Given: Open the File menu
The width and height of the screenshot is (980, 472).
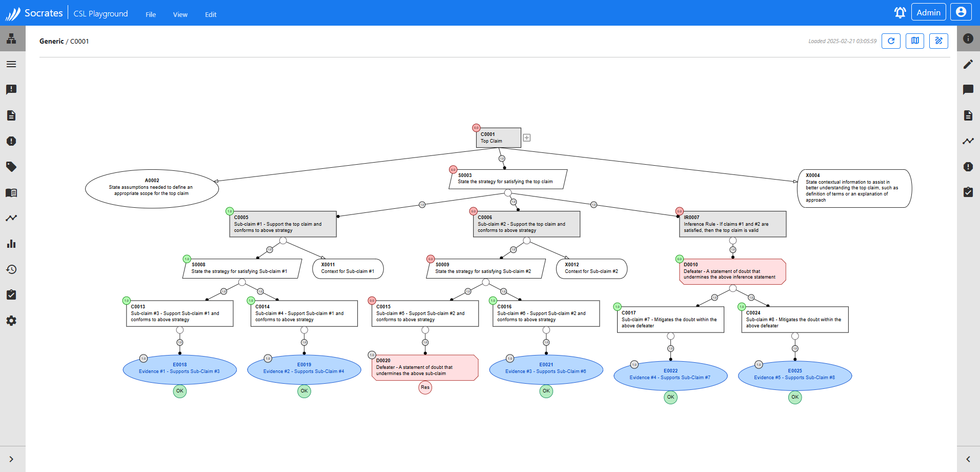Looking at the screenshot, I should pos(151,15).
